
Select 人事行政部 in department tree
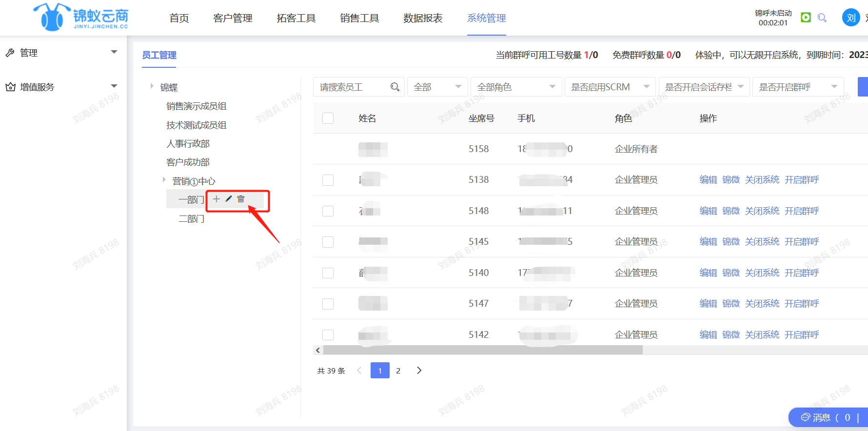tap(188, 144)
